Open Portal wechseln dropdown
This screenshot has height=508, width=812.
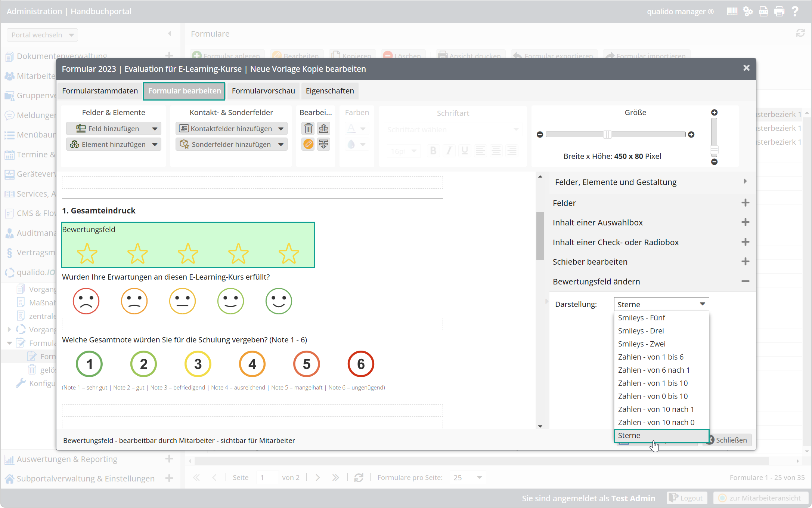[x=42, y=35]
